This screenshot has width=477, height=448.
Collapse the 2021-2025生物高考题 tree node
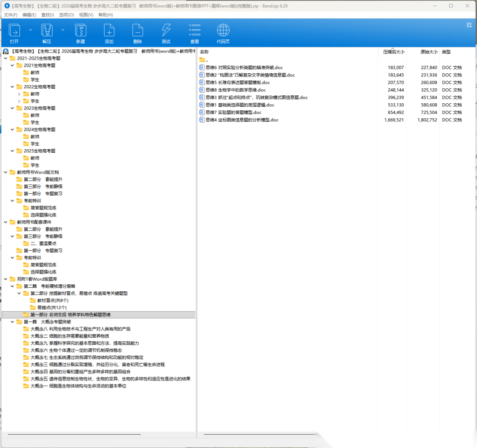pyautogui.click(x=5, y=58)
